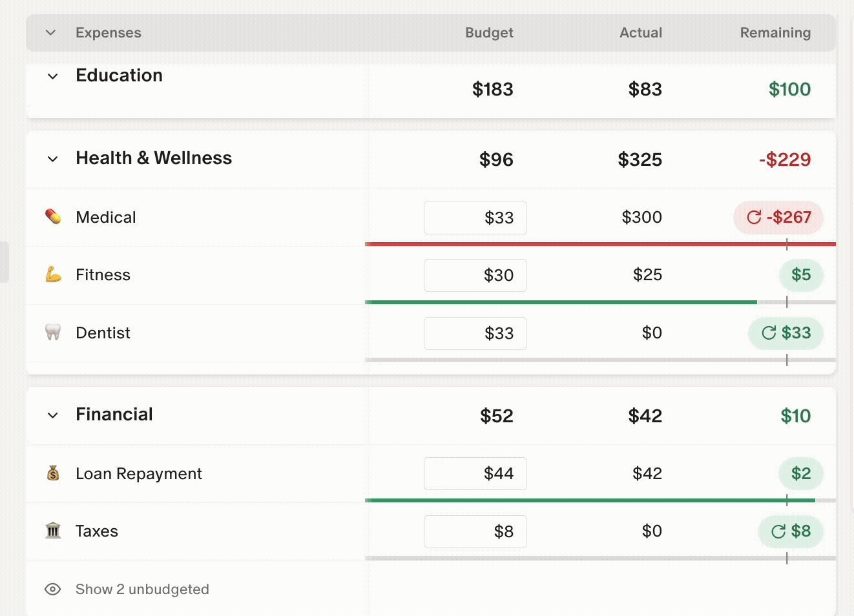Open the Loan Repayment category row
The width and height of the screenshot is (854, 616).
pyautogui.click(x=139, y=473)
